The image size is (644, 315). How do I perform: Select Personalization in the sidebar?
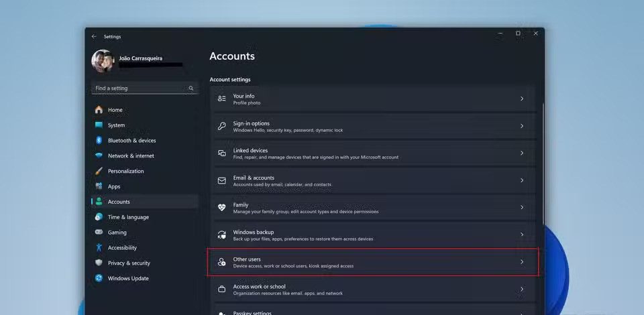point(145,171)
